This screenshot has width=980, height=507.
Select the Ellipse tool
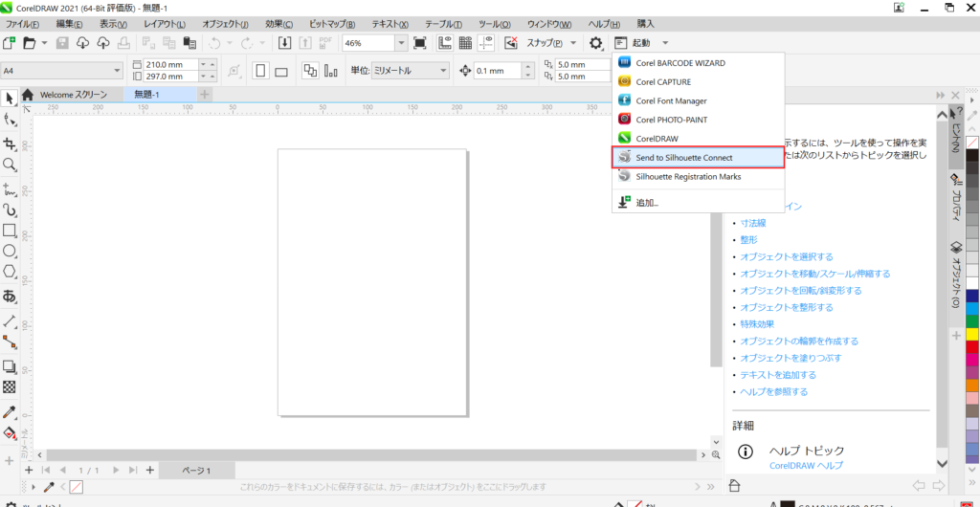pos(10,251)
